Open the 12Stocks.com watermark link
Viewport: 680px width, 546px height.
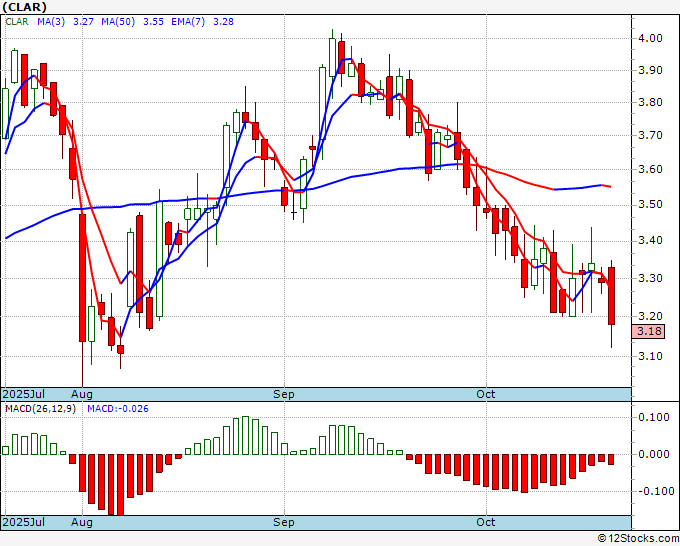point(638,538)
